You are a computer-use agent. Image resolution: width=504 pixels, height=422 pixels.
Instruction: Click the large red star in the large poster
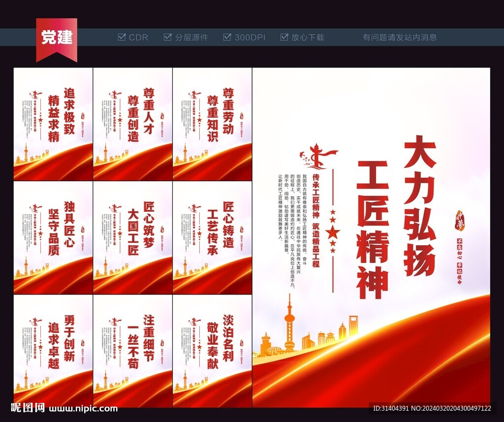click(332, 232)
